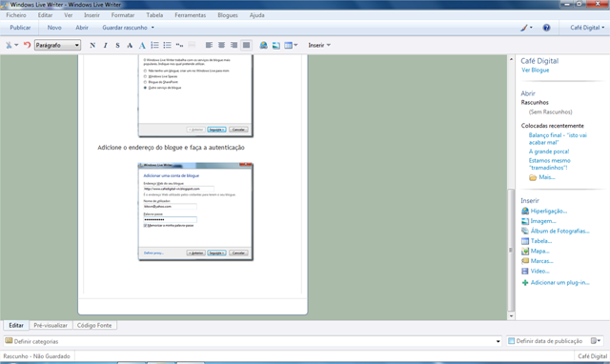Viewport: 610px width, 364px height.
Task: Open the Ver Blogue link
Action: (x=536, y=70)
